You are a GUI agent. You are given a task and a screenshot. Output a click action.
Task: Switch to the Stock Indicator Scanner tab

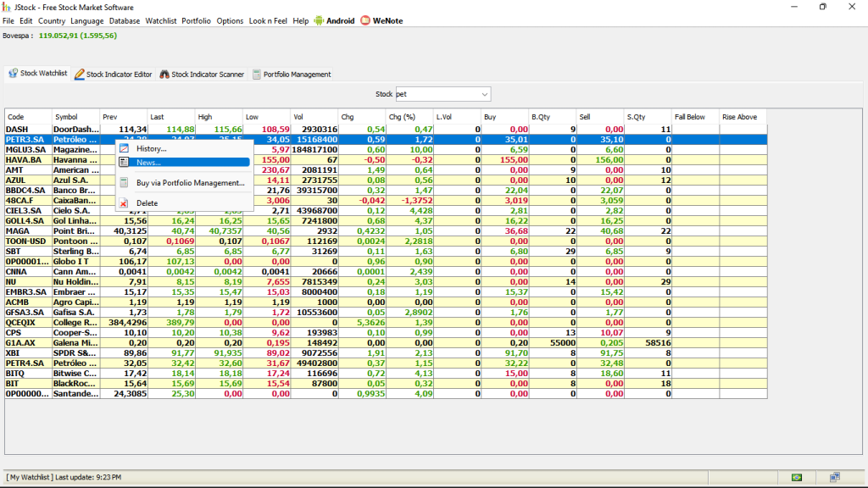[x=203, y=73]
